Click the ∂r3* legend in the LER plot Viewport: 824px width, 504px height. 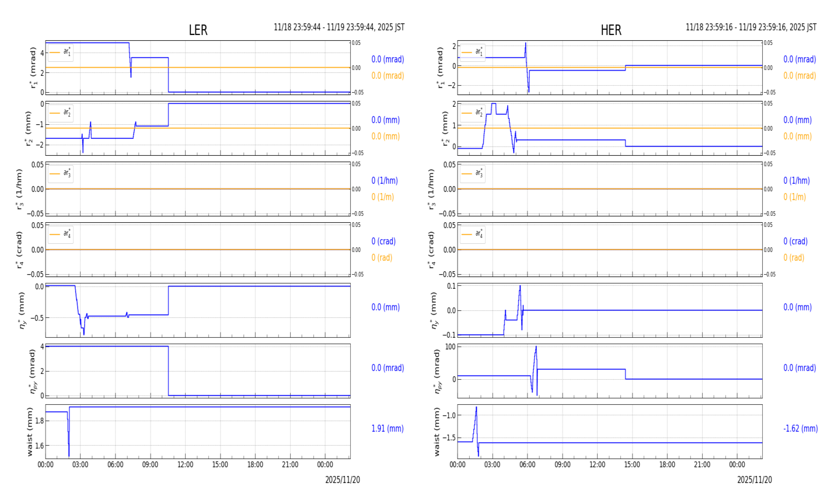tap(61, 174)
